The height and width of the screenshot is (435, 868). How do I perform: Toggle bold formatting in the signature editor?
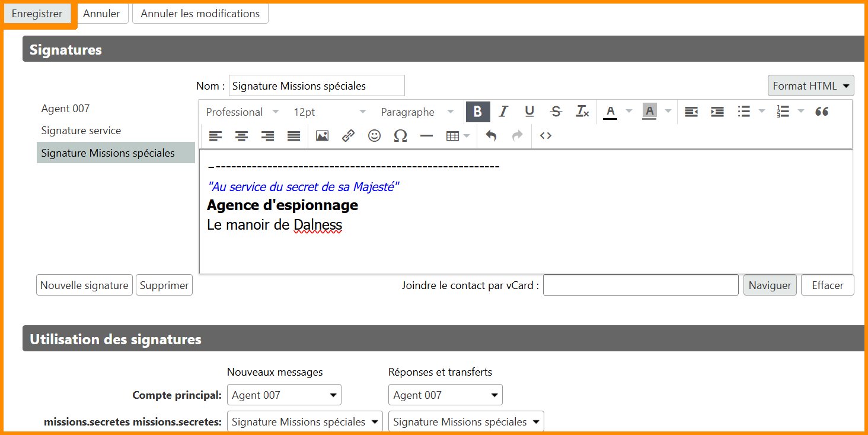point(478,112)
